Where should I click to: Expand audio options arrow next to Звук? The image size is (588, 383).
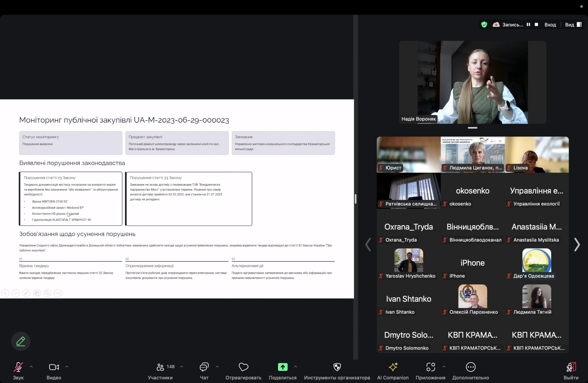[x=31, y=367]
